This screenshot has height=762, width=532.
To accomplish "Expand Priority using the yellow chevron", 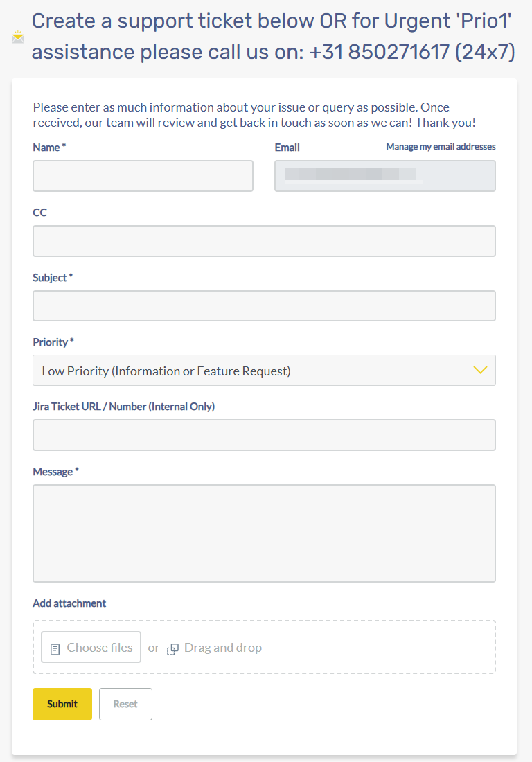I will point(480,370).
